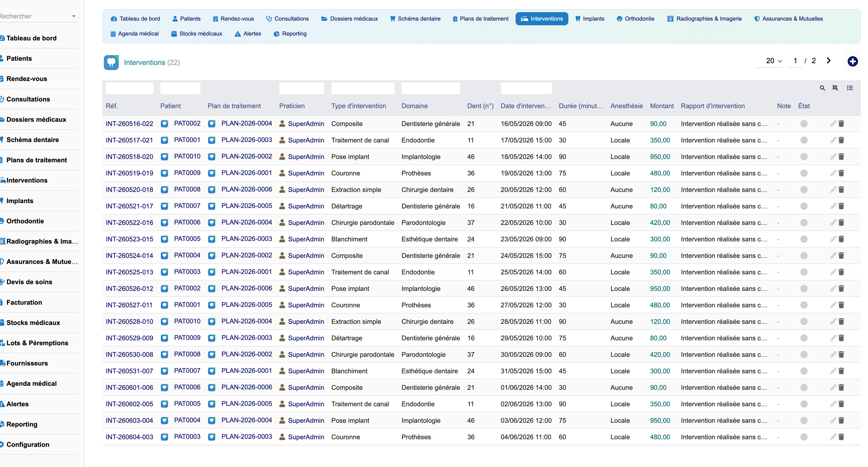Toggle the État indicator for INT-260530-008
868x467 pixels.
(804, 354)
